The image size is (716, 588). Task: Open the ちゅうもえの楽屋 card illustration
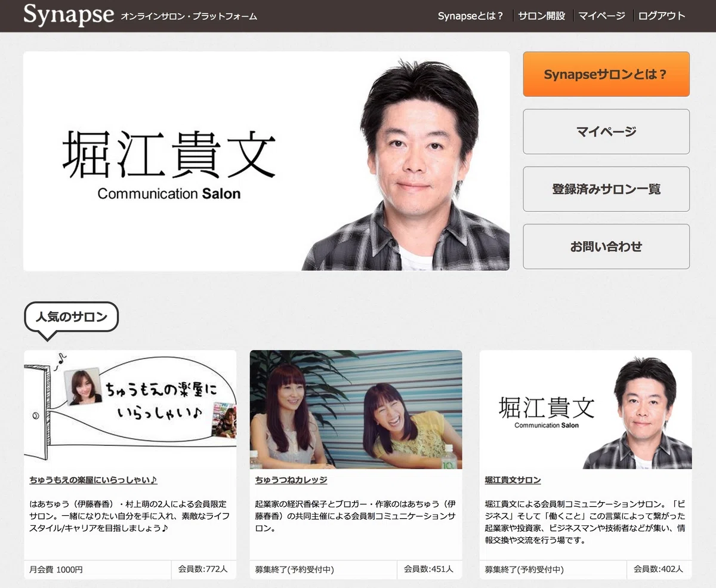tap(130, 409)
